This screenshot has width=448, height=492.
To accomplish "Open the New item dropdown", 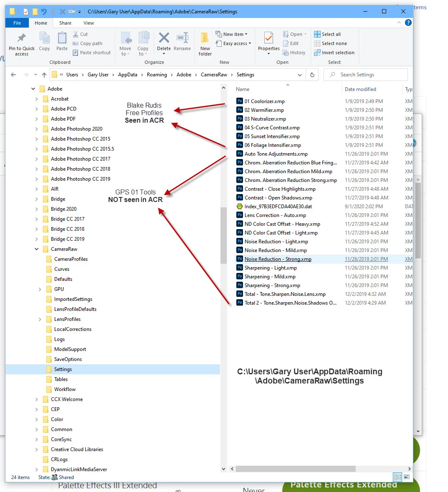I will [x=232, y=34].
